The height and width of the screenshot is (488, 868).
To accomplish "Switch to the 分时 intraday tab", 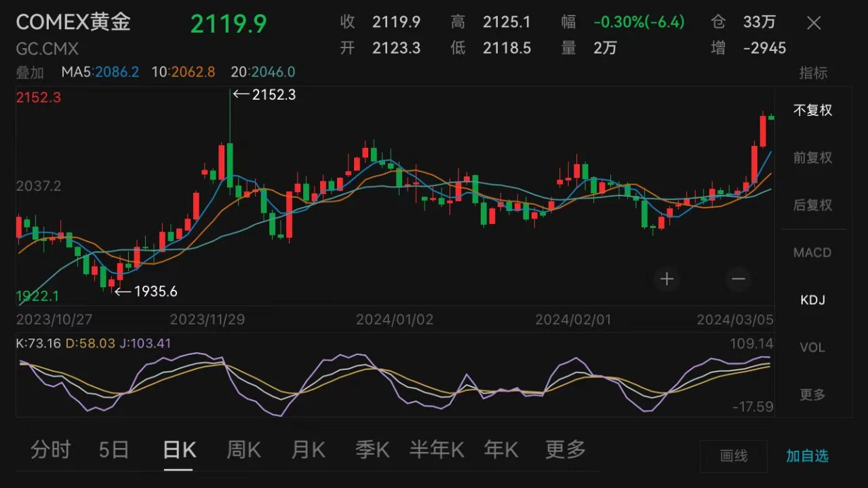I will (50, 449).
